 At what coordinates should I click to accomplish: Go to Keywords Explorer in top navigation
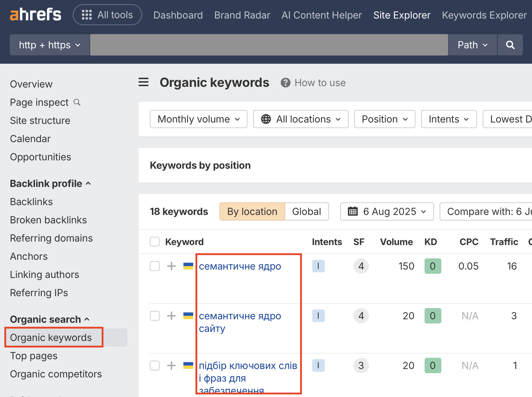(484, 15)
